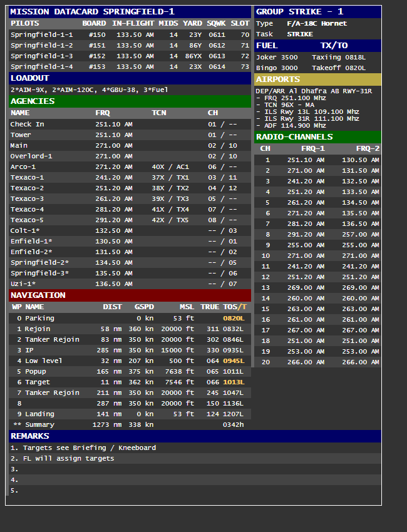Select the Springfield-3* agency name
This screenshot has width=407, height=532.
click(x=39, y=273)
